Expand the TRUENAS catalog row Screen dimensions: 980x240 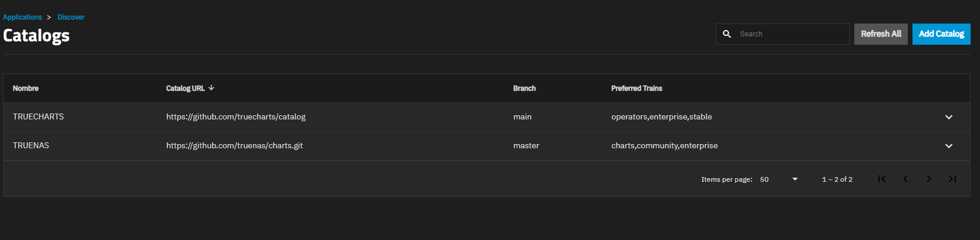point(949,146)
